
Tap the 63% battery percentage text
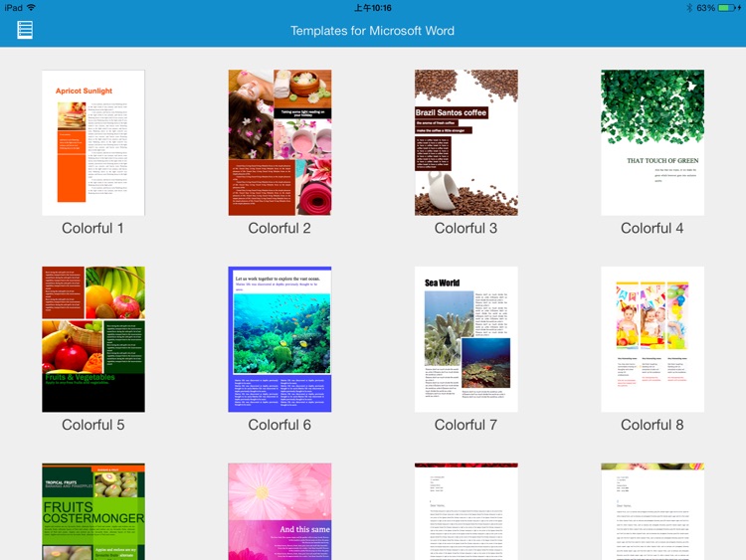click(706, 8)
